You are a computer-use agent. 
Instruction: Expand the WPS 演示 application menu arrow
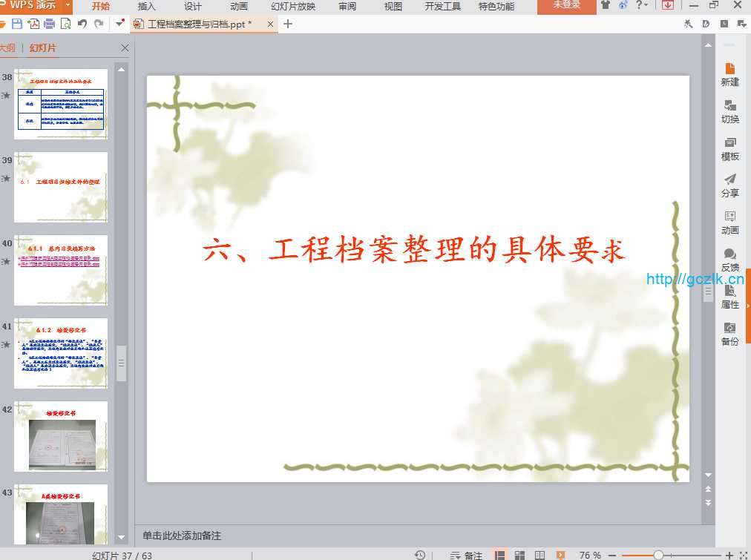tap(68, 6)
